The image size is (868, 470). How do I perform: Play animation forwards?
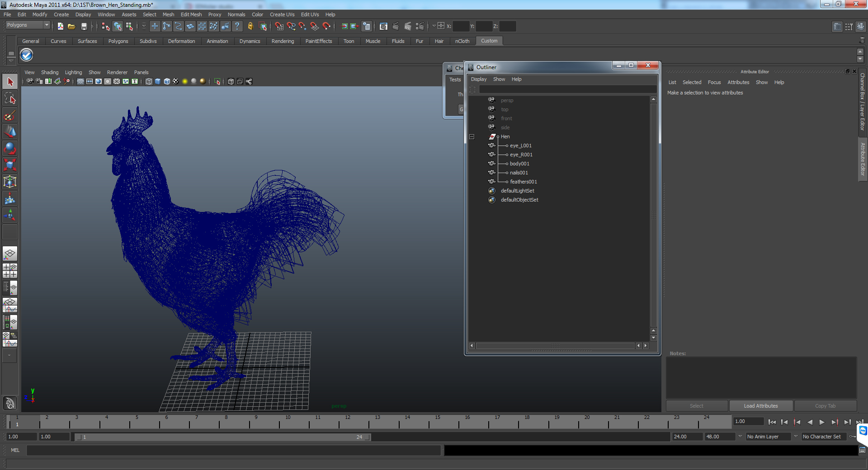822,422
